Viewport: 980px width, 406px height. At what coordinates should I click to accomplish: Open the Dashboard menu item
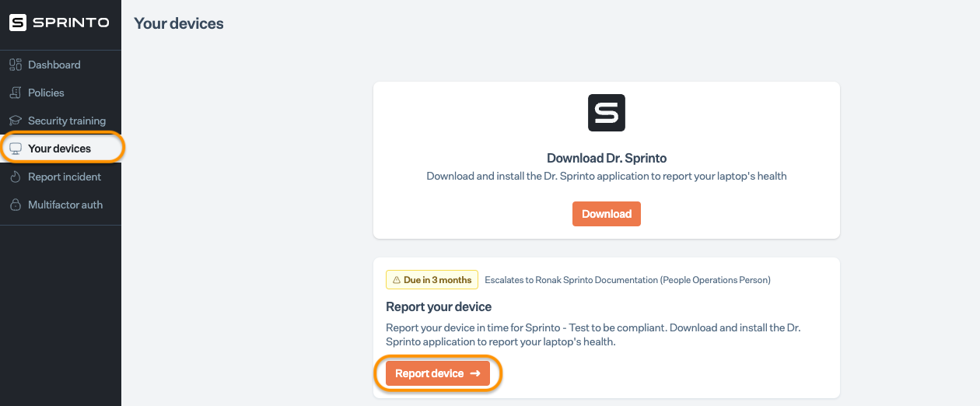coord(61,65)
